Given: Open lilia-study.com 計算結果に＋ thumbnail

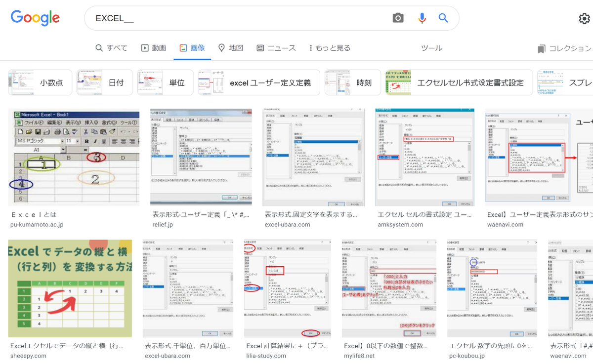Looking at the screenshot, I should pos(288,289).
